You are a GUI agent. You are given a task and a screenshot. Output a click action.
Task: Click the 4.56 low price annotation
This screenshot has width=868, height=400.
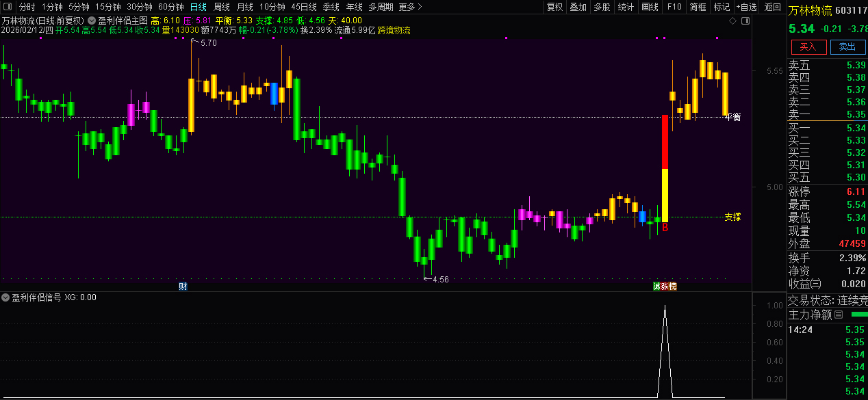click(x=440, y=279)
